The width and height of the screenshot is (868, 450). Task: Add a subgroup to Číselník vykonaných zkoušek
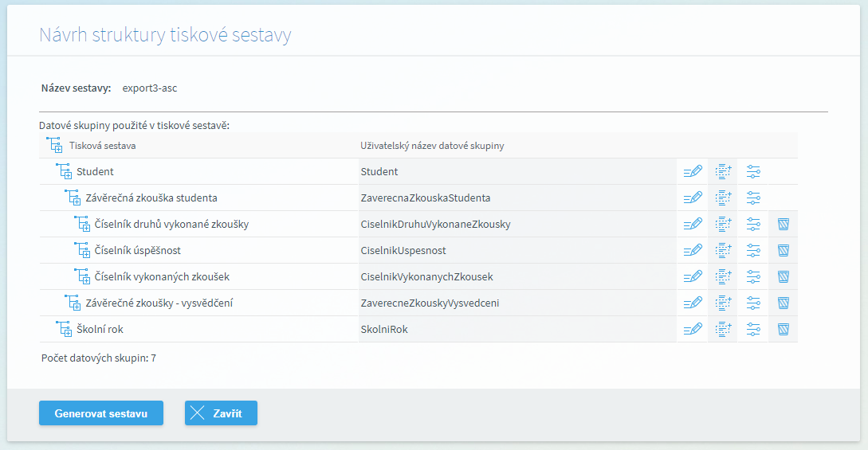pyautogui.click(x=723, y=276)
